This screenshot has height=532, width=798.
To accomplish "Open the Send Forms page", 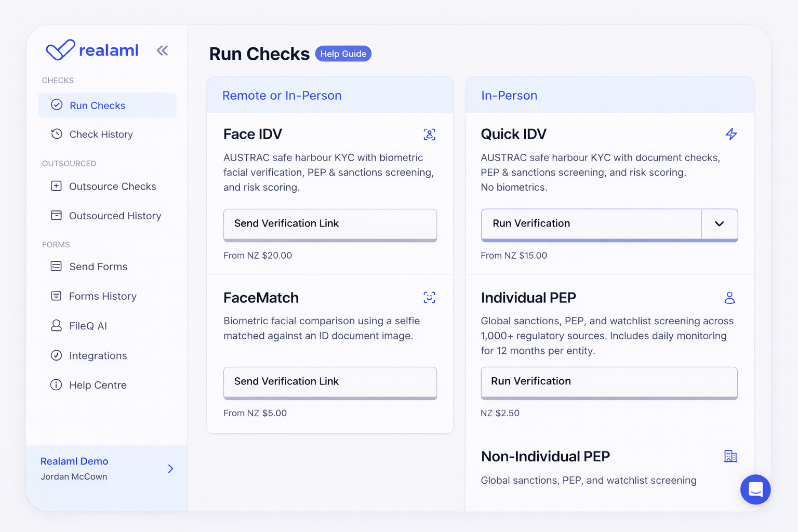I will point(98,267).
